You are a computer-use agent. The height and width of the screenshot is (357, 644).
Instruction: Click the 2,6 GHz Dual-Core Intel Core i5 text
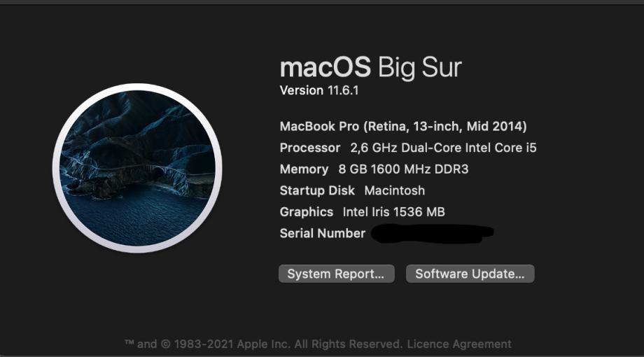click(443, 148)
